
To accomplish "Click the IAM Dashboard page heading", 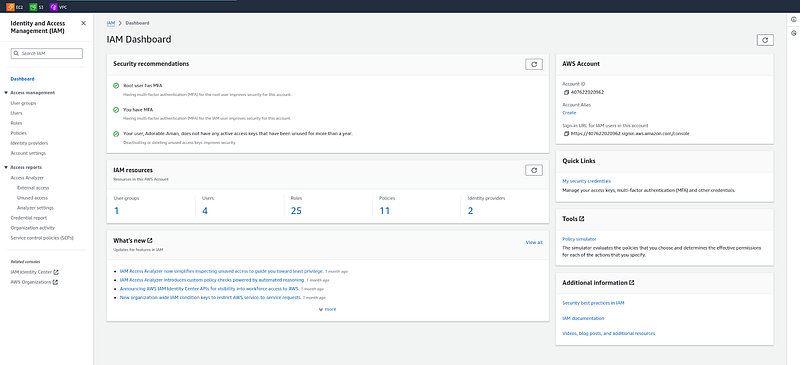I will [x=139, y=39].
